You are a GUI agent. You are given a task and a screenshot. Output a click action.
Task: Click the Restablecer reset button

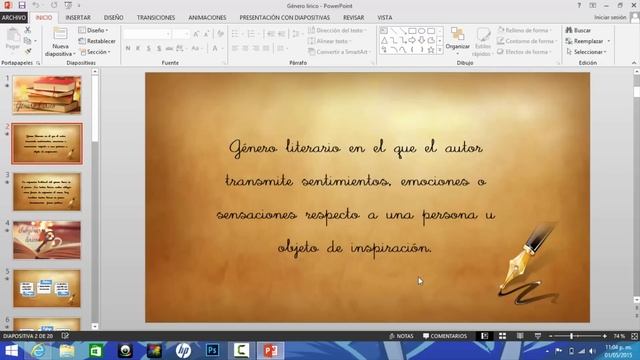(x=97, y=41)
